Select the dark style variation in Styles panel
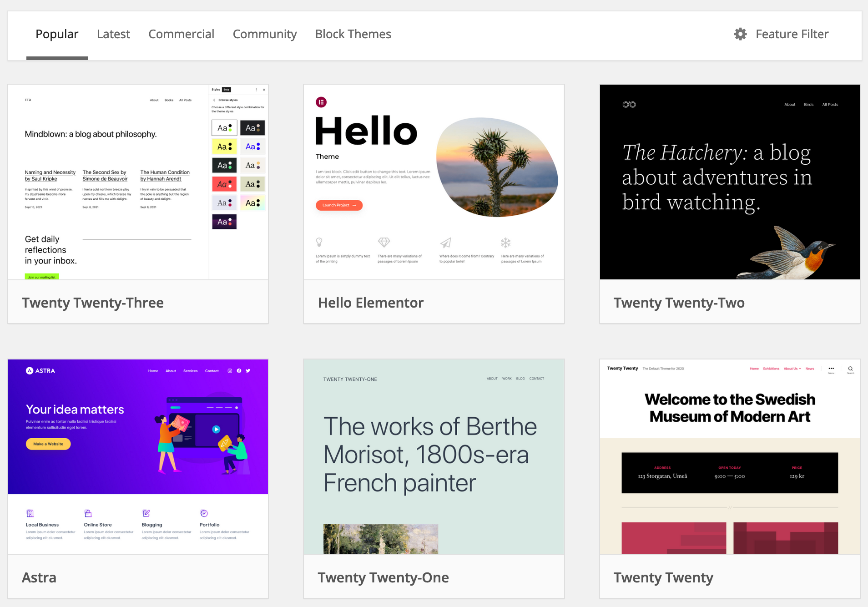868x607 pixels. pos(252,128)
